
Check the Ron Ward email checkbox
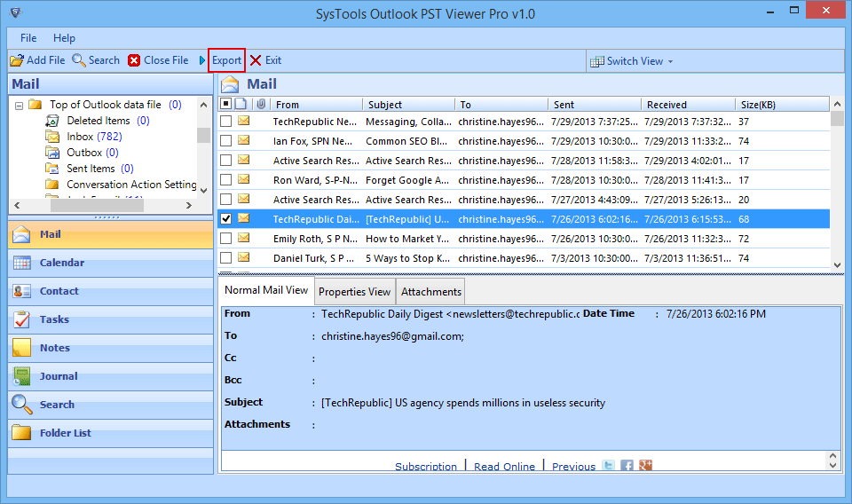click(226, 180)
